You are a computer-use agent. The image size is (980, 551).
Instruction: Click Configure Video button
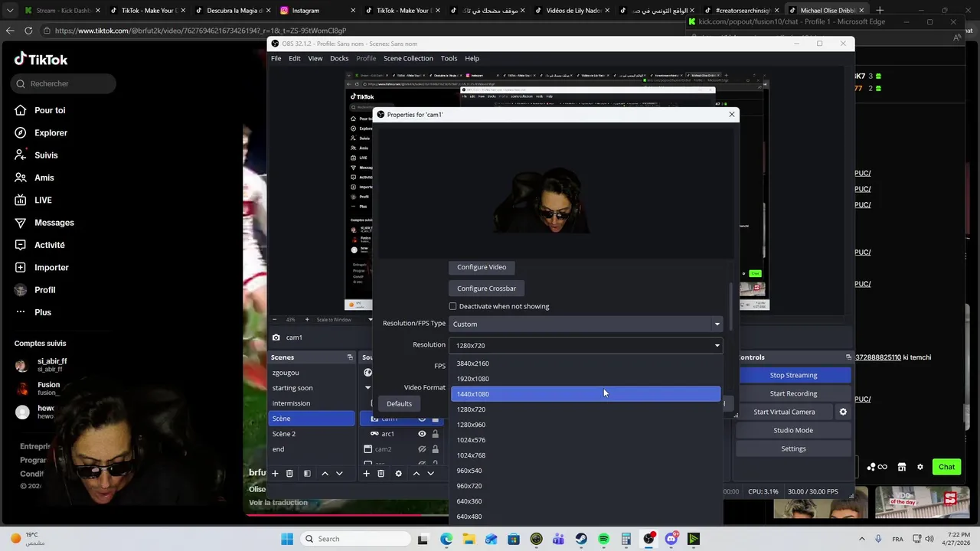482,267
